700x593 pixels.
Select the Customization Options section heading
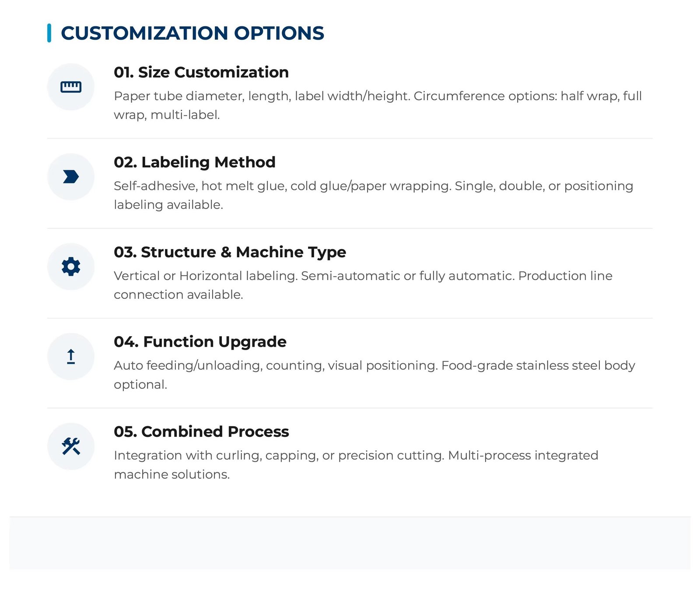192,33
